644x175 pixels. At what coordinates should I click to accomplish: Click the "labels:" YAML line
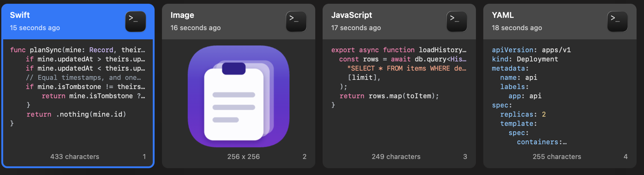click(x=515, y=87)
